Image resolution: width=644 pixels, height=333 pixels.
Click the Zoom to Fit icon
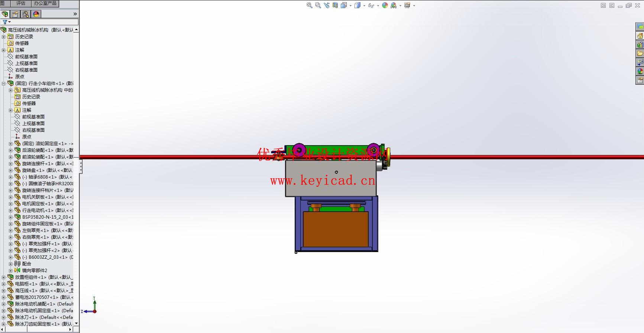click(x=309, y=5)
